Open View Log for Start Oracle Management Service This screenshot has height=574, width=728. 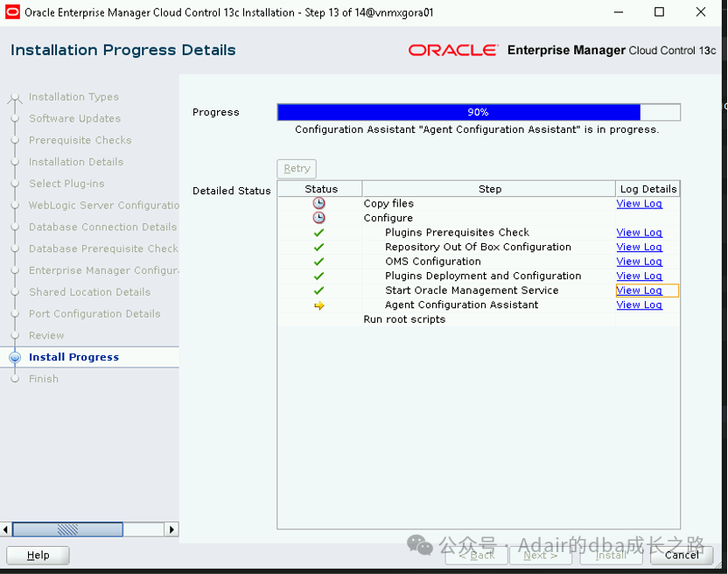pos(640,290)
